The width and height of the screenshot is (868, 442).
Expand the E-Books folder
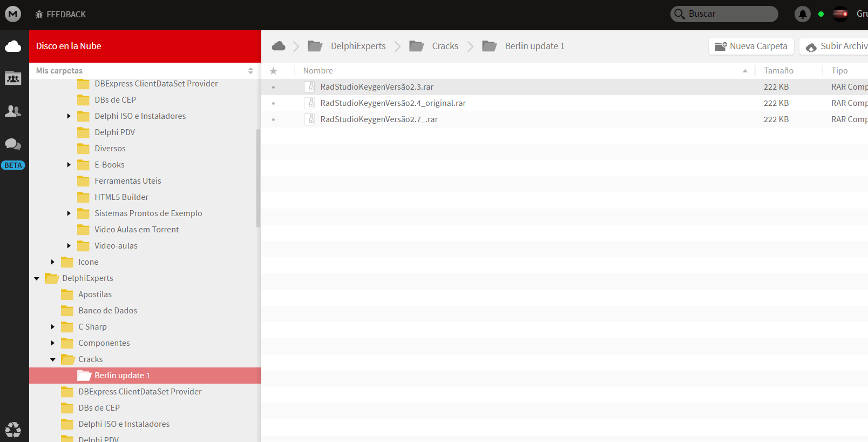[x=69, y=165]
